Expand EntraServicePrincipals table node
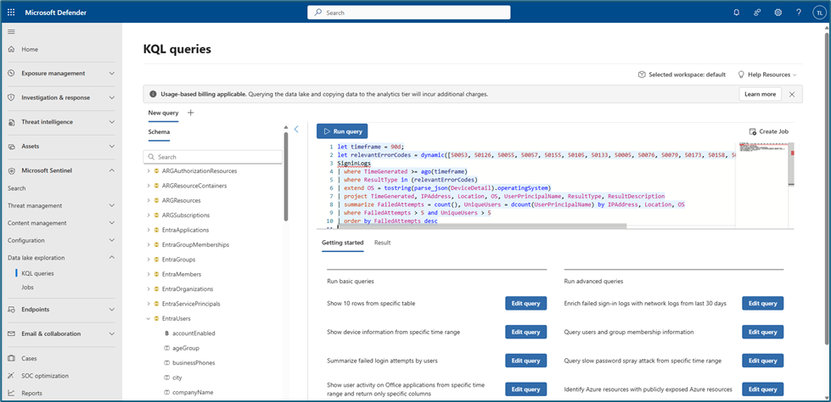831x402 pixels. pos(148,304)
